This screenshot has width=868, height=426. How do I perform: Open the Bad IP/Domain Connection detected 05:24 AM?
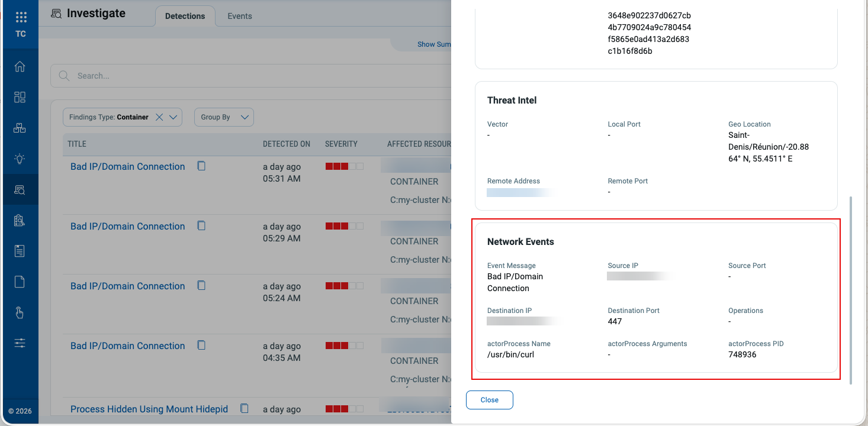[128, 286]
